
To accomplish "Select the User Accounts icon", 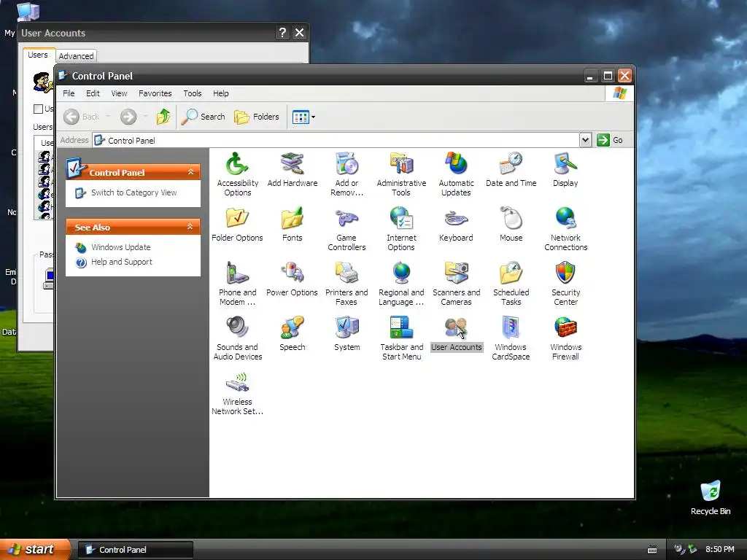I will tap(456, 334).
